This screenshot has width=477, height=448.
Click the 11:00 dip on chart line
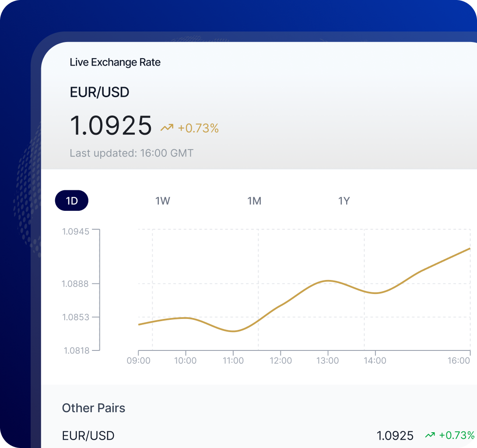click(233, 331)
